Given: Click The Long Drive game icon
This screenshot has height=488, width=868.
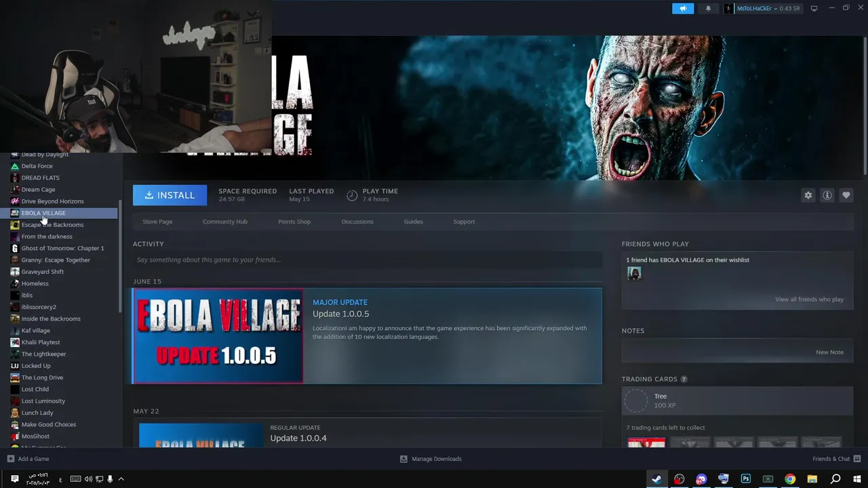Looking at the screenshot, I should [x=15, y=378].
